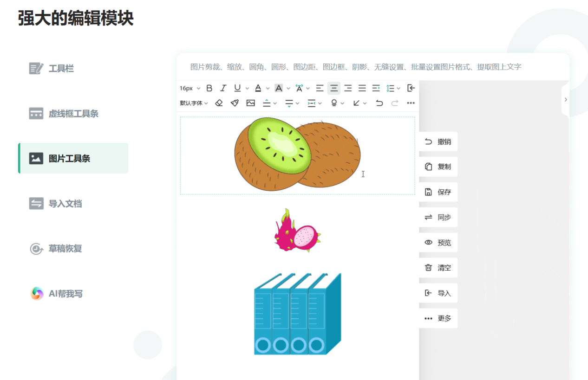This screenshot has height=380, width=588.
Task: Click the 清空 clear button
Action: [438, 268]
